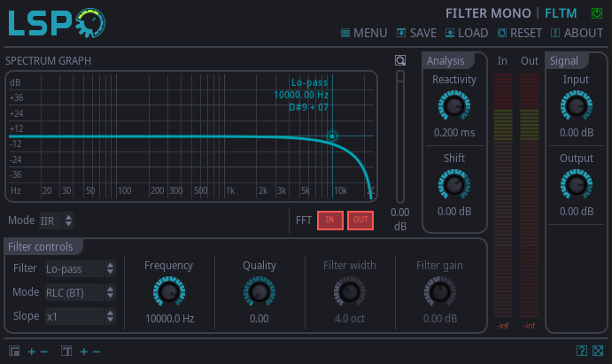Open the MENU item
The image size is (612, 364).
(x=363, y=33)
